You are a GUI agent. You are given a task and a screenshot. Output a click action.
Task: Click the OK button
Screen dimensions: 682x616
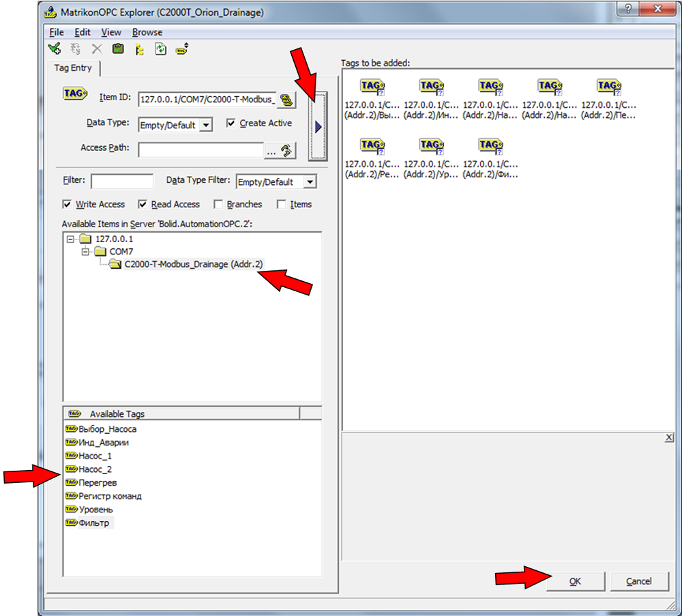[575, 581]
